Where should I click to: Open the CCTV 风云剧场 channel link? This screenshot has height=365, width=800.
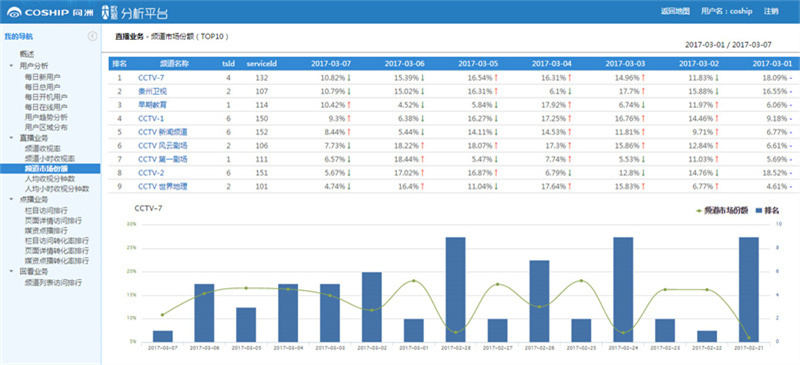click(163, 145)
